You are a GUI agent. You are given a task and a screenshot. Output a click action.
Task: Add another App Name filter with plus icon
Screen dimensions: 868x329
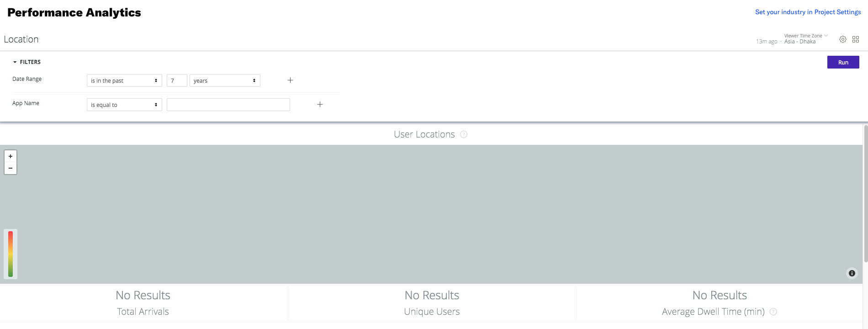pos(320,104)
